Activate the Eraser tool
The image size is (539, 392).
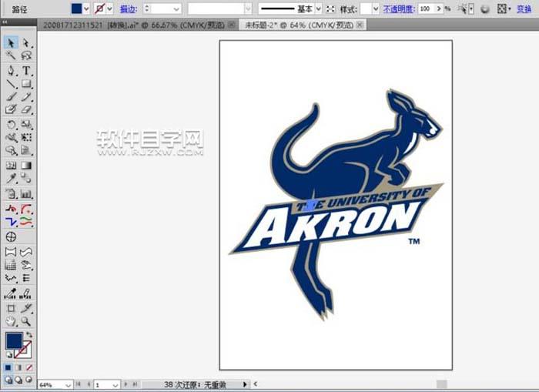click(x=26, y=110)
